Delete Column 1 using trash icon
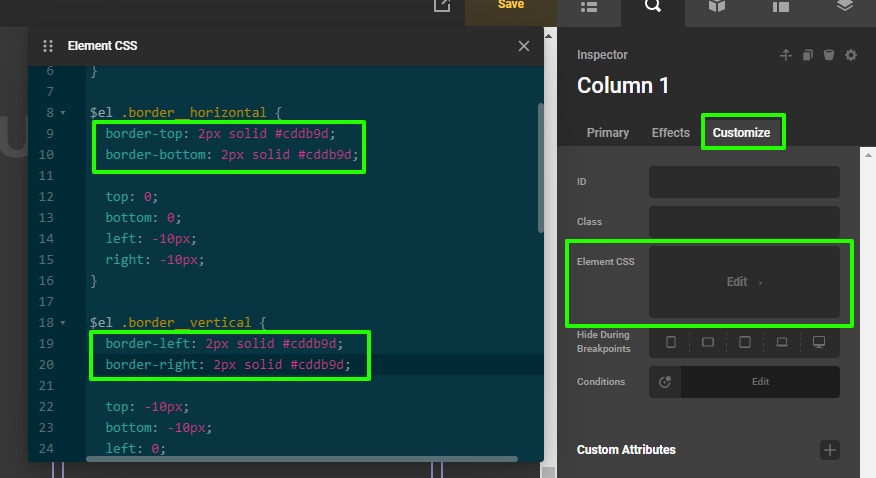The height and width of the screenshot is (478, 876). [829, 55]
